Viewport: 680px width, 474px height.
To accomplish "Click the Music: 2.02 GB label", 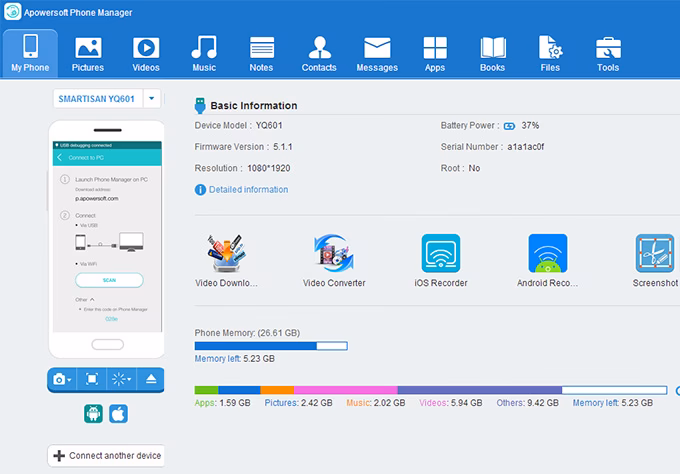I will (x=376, y=403).
